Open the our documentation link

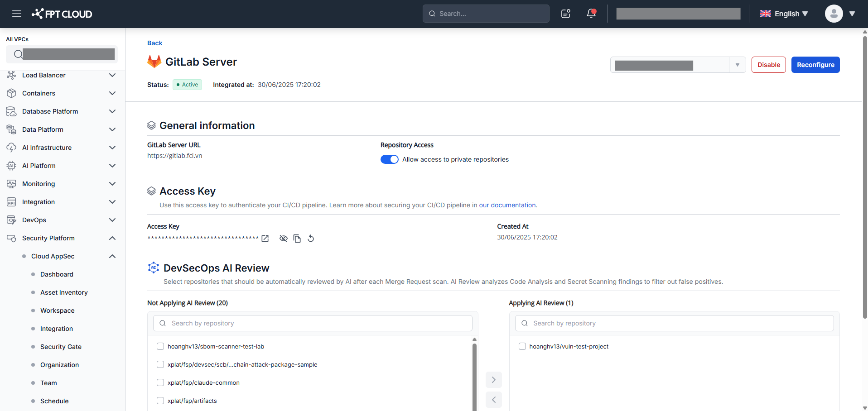pos(507,205)
